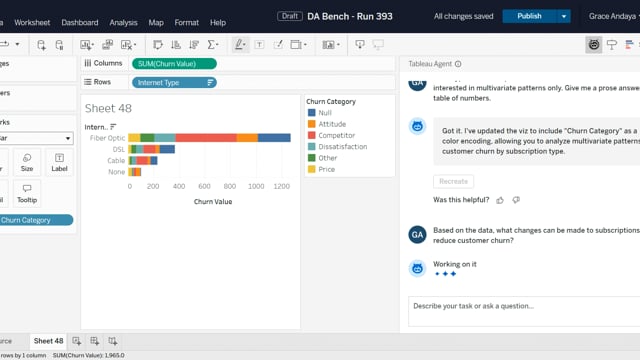640x360 pixels.
Task: Open the Worksheet menu
Action: [32, 22]
